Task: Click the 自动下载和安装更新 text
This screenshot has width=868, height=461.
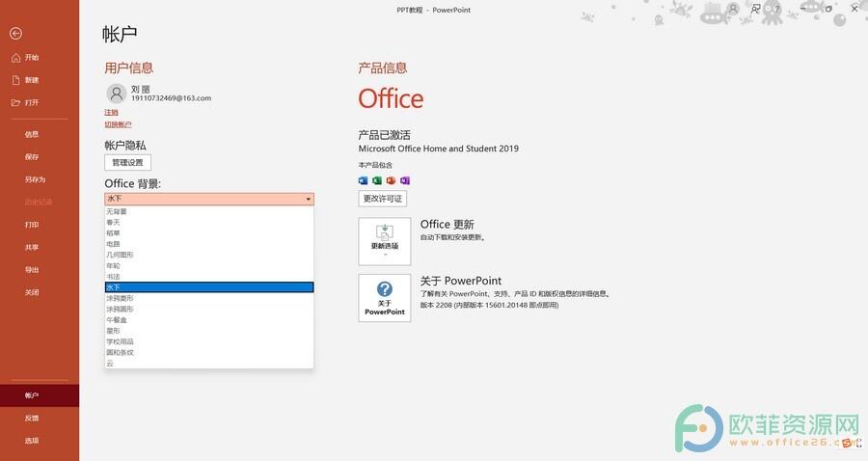Action: (x=452, y=237)
